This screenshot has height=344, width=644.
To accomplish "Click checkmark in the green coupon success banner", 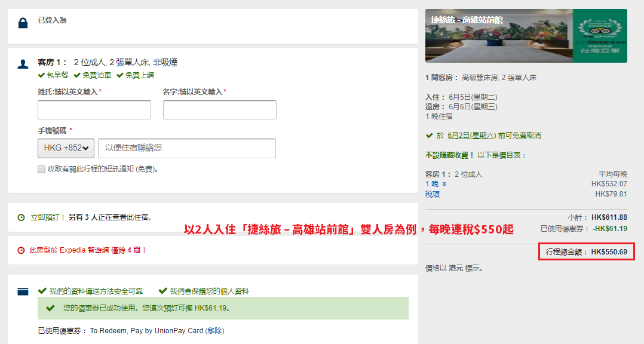I will pos(51,308).
